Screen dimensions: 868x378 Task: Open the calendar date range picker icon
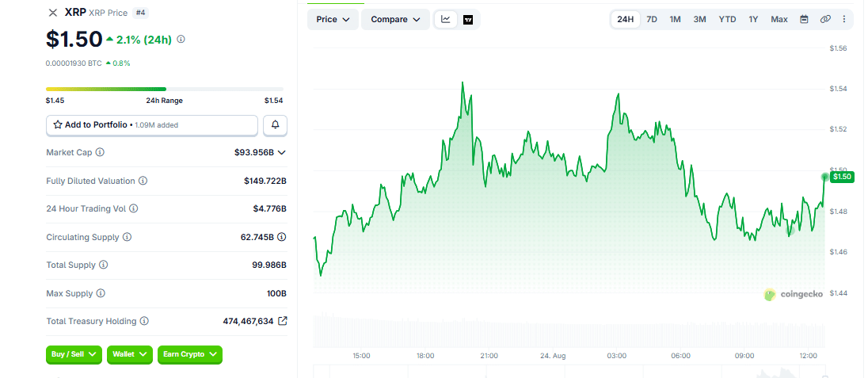pos(805,19)
